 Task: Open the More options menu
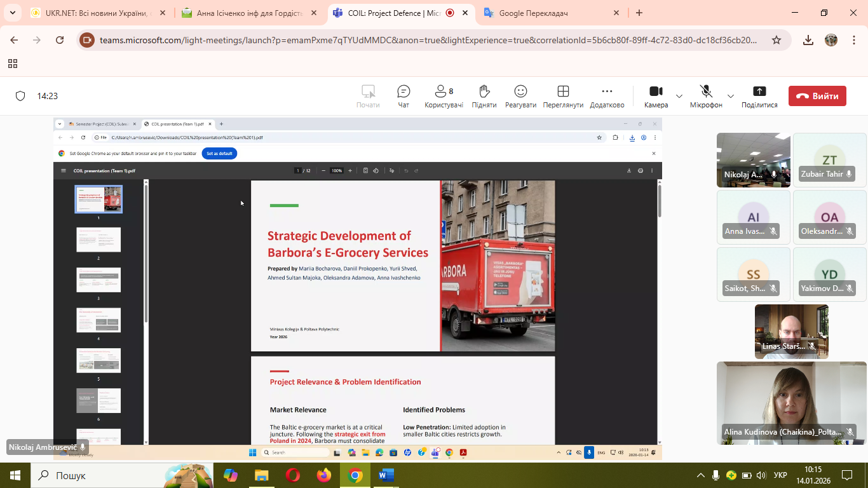(607, 96)
